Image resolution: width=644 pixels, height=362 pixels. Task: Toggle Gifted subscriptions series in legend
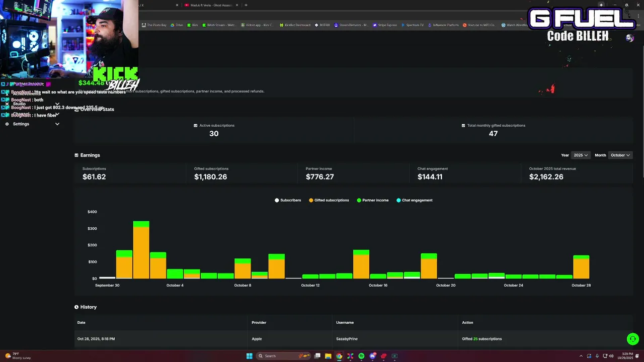(329, 200)
